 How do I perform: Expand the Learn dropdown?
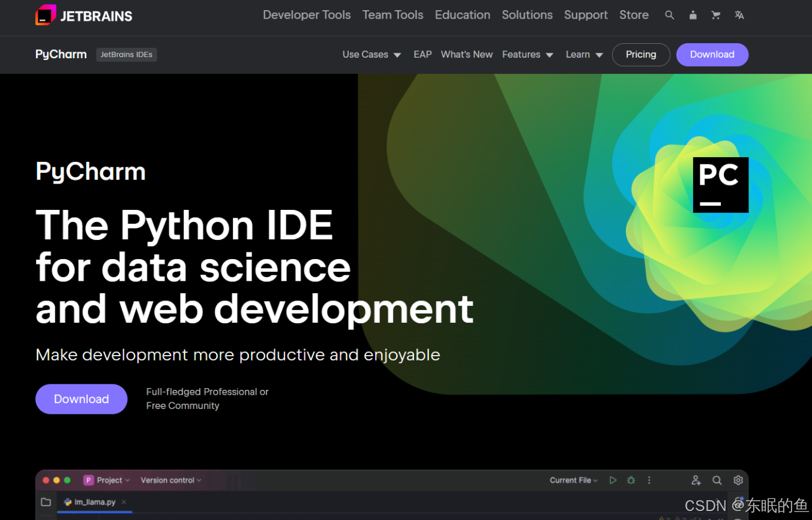click(584, 55)
